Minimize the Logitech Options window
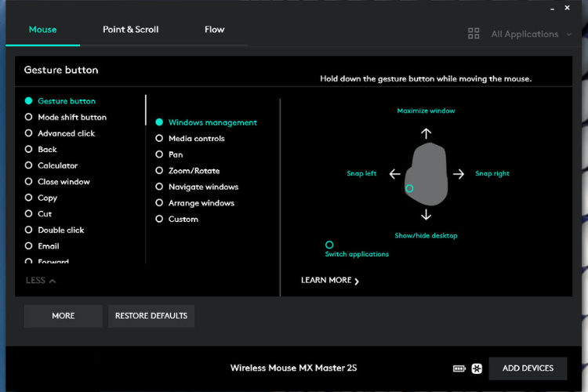 tap(552, 9)
